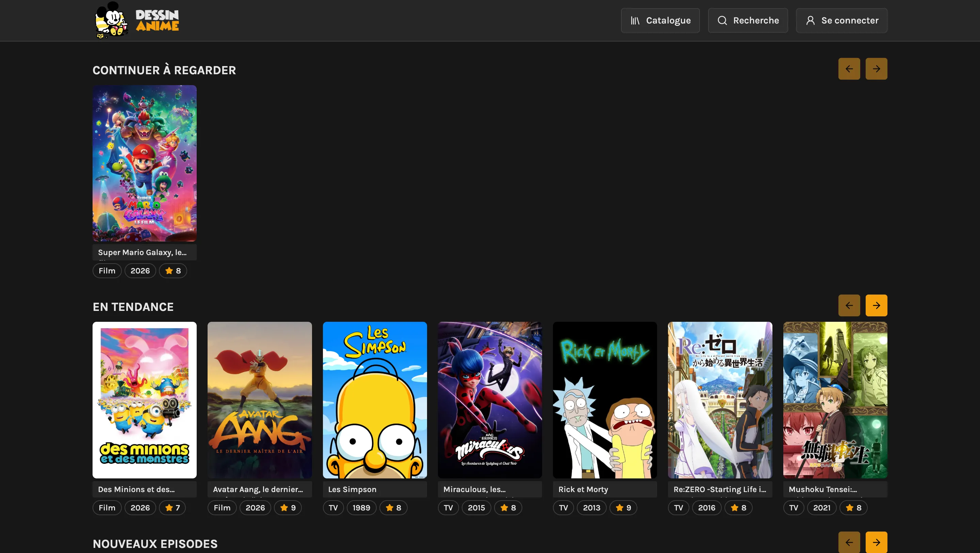This screenshot has height=553, width=980.
Task: Open the Super Mario Galaxy poster
Action: (x=145, y=163)
